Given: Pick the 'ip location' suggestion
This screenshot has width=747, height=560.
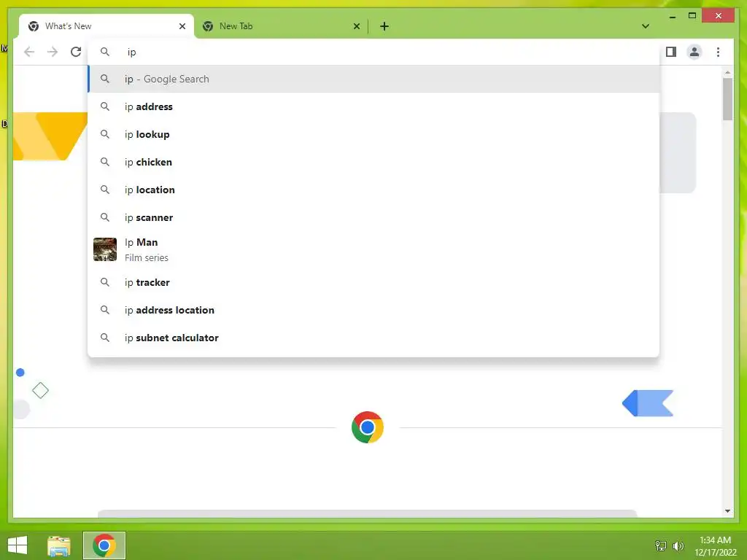Looking at the screenshot, I should click(373, 190).
